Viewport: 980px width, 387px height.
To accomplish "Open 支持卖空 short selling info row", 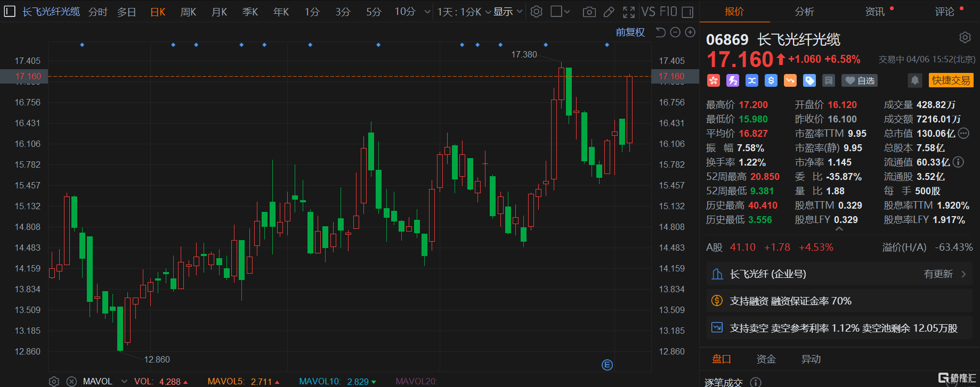I will coord(839,328).
